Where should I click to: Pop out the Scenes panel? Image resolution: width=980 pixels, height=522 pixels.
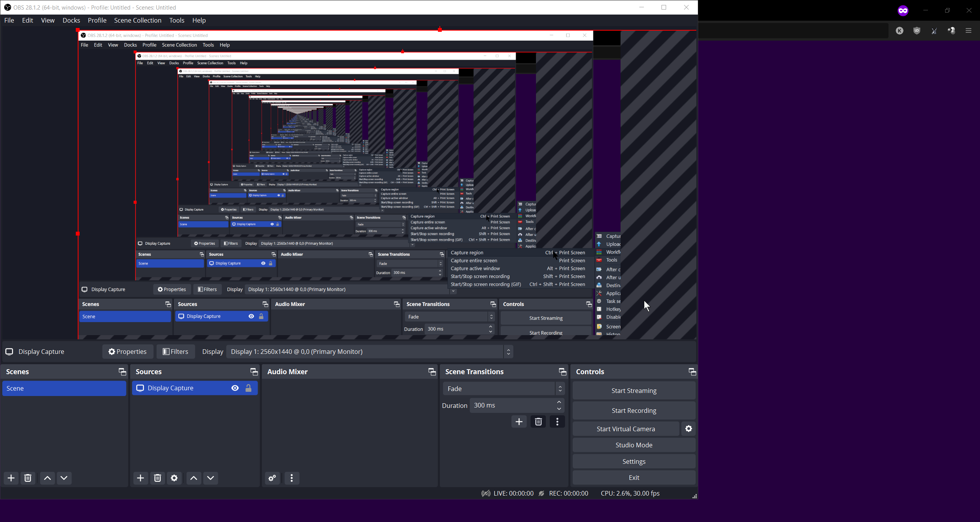point(122,371)
